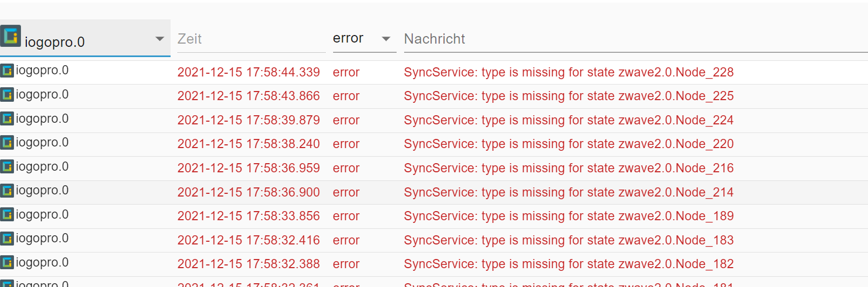868x287 pixels.
Task: Click the error level text in the Node_216 row
Action: click(346, 168)
